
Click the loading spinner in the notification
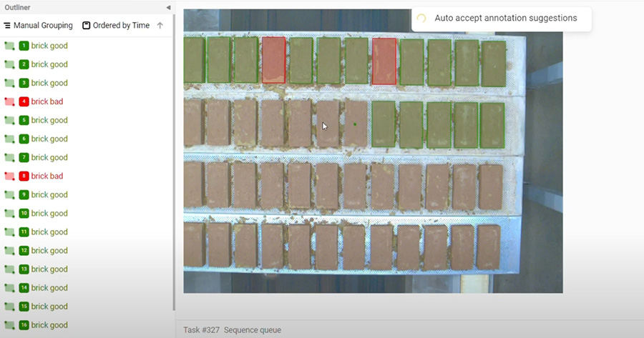pos(421,19)
